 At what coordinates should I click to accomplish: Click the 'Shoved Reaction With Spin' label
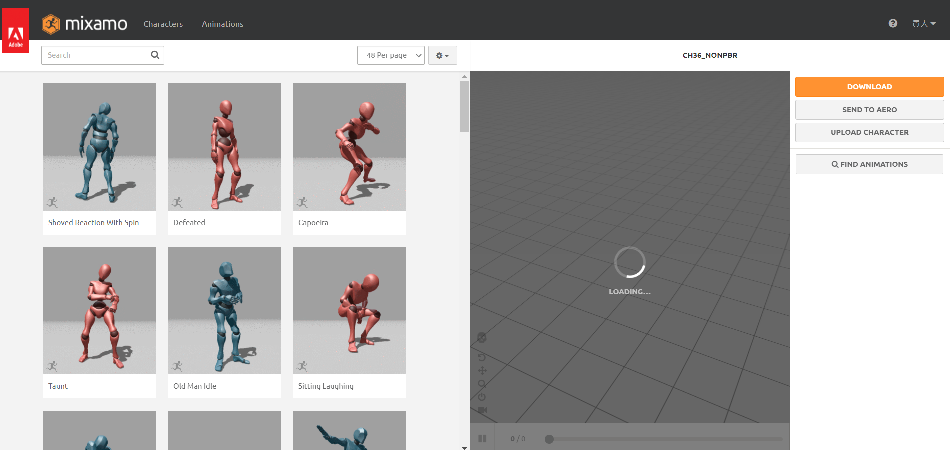pos(93,223)
